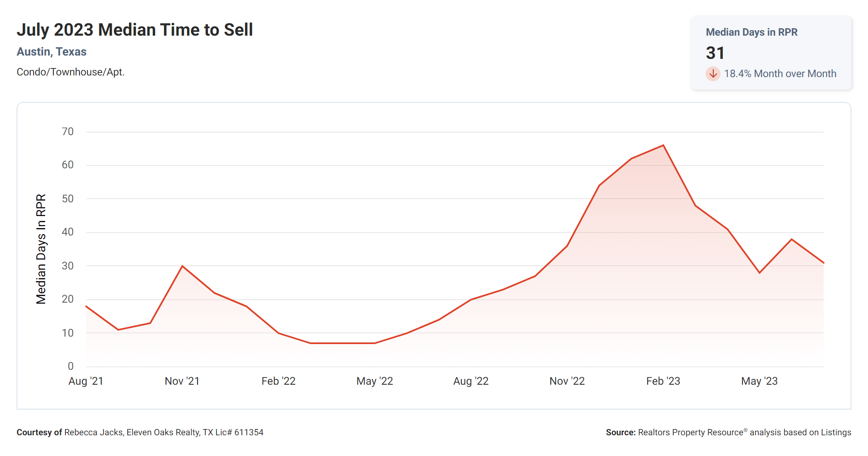Click the July '23 endpoint of the line
Viewport: 868px width, 456px height.
(x=823, y=262)
